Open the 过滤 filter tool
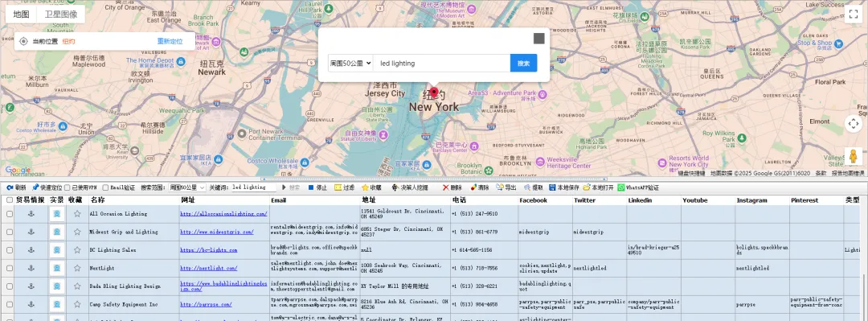The height and width of the screenshot is (321, 868). 344,187
